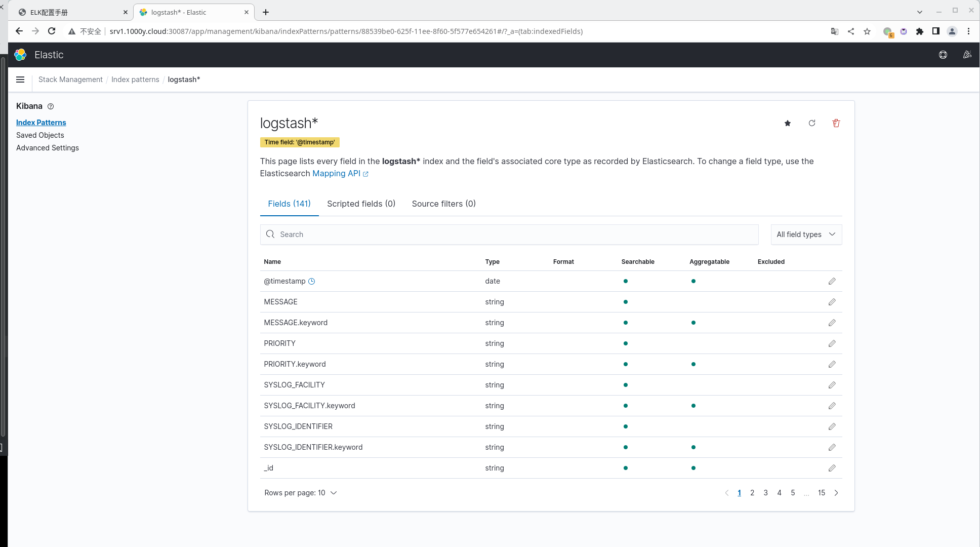Open the Mapping API link
The image size is (980, 547).
(x=340, y=173)
